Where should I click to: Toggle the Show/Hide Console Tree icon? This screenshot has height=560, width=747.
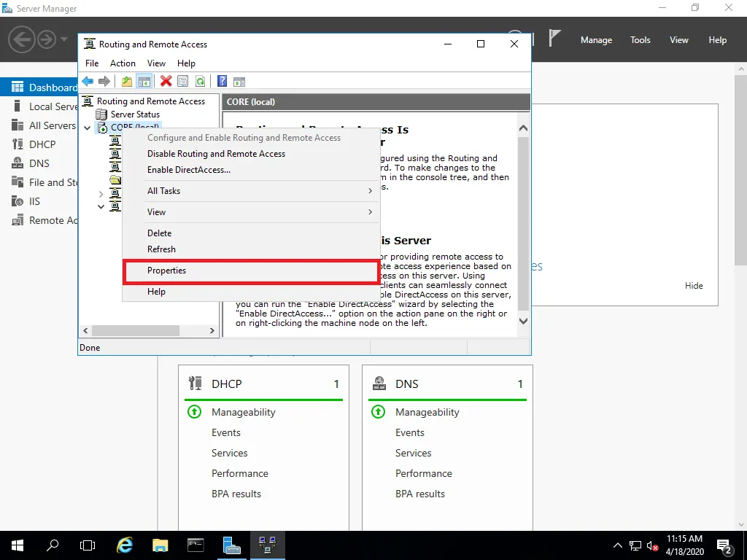(x=144, y=82)
